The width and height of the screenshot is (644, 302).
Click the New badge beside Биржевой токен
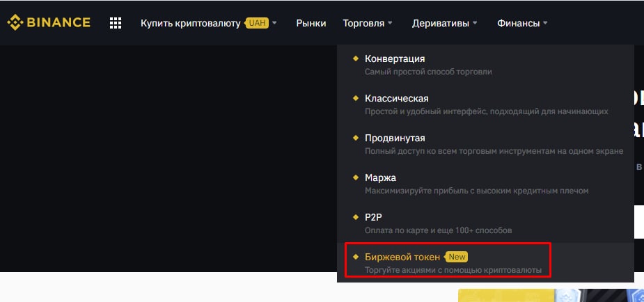click(456, 257)
